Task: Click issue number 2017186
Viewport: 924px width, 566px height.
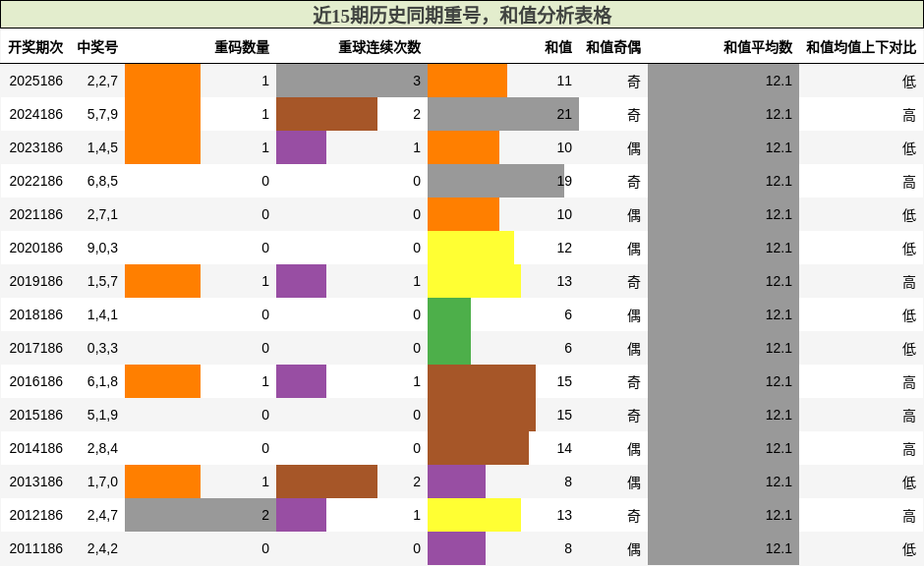Action: pyautogui.click(x=36, y=348)
